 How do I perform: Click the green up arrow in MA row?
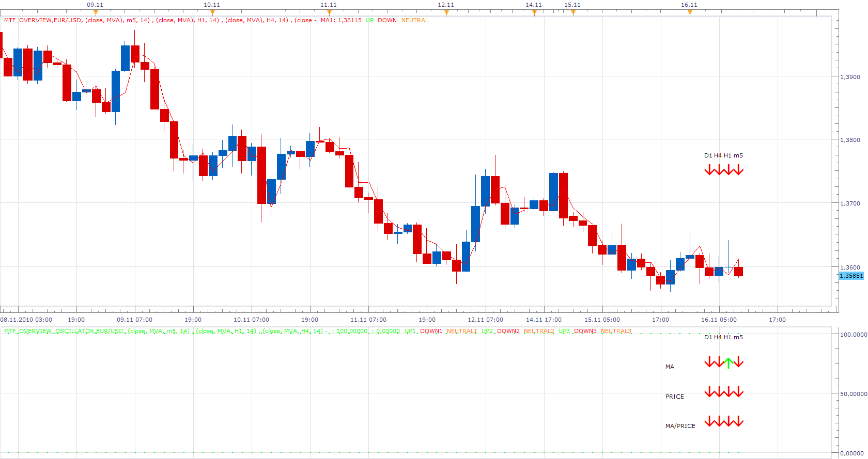click(x=729, y=362)
